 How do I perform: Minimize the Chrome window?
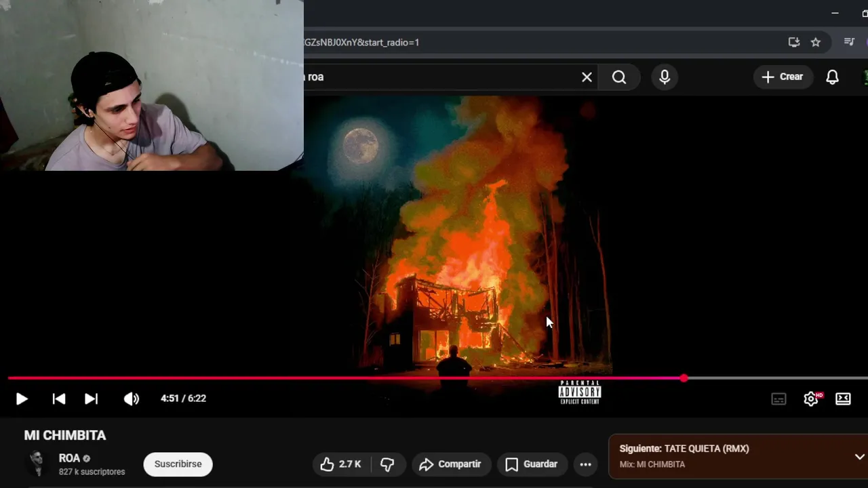point(835,13)
